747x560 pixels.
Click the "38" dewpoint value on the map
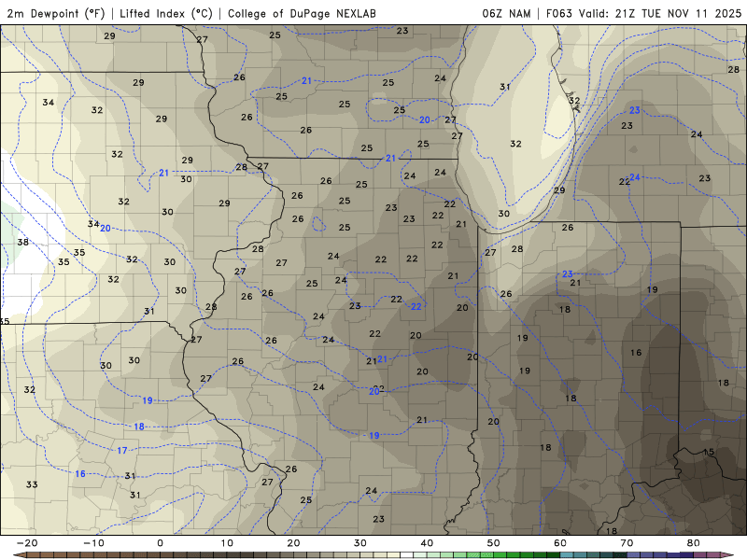click(22, 242)
